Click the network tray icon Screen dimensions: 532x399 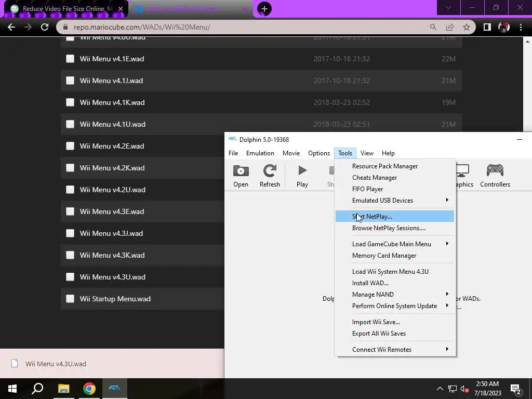tap(453, 389)
